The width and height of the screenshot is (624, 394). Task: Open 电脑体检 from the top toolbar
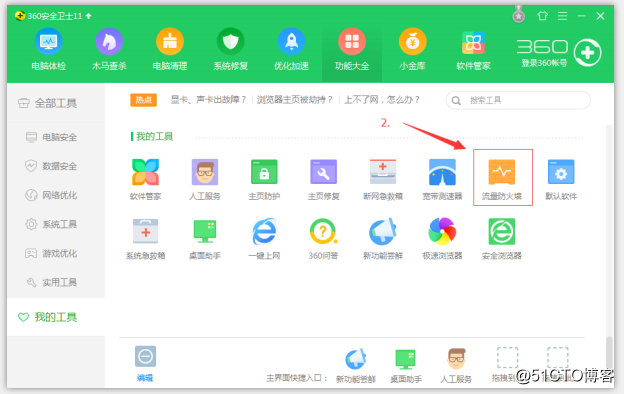(x=49, y=49)
